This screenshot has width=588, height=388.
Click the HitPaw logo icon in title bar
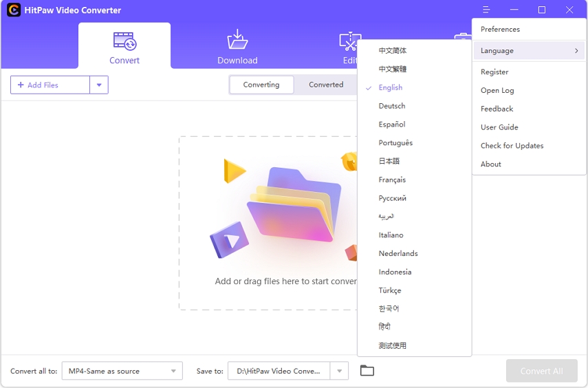[x=14, y=10]
